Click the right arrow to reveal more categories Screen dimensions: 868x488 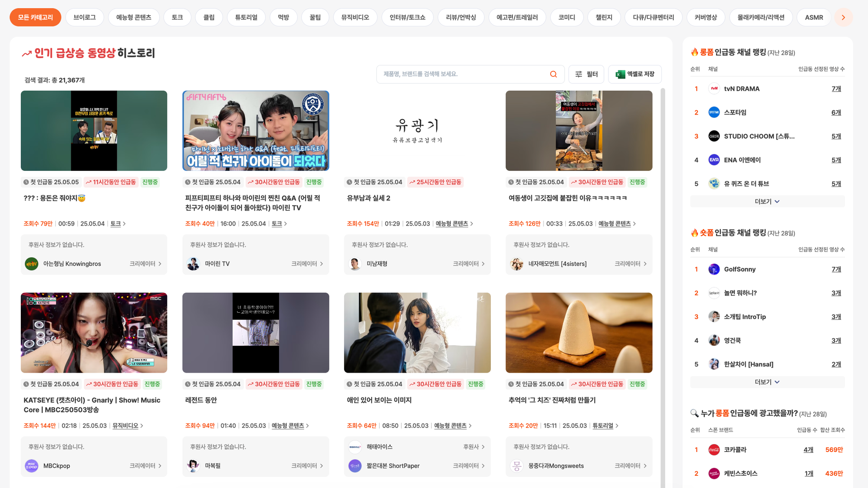tap(843, 17)
